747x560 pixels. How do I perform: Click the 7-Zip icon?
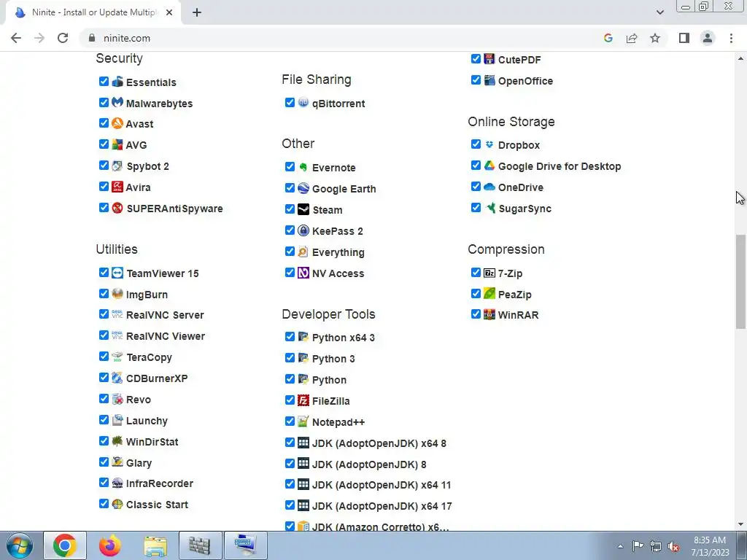pyautogui.click(x=489, y=273)
